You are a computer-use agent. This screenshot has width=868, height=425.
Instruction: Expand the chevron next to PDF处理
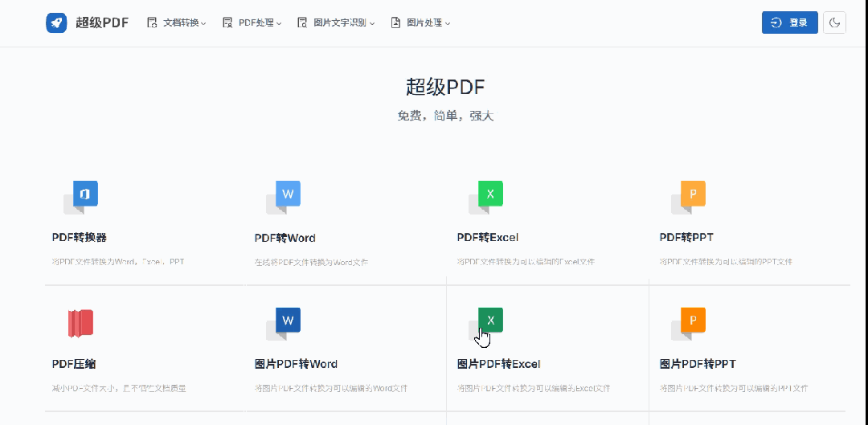278,23
